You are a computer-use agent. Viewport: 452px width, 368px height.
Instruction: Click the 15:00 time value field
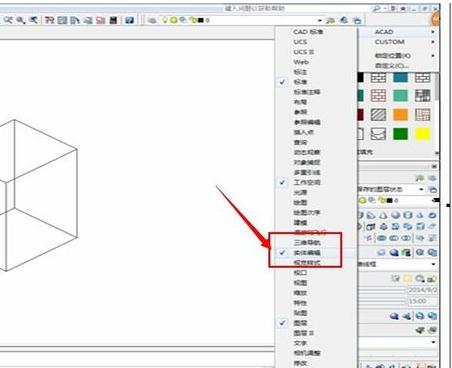(422, 301)
